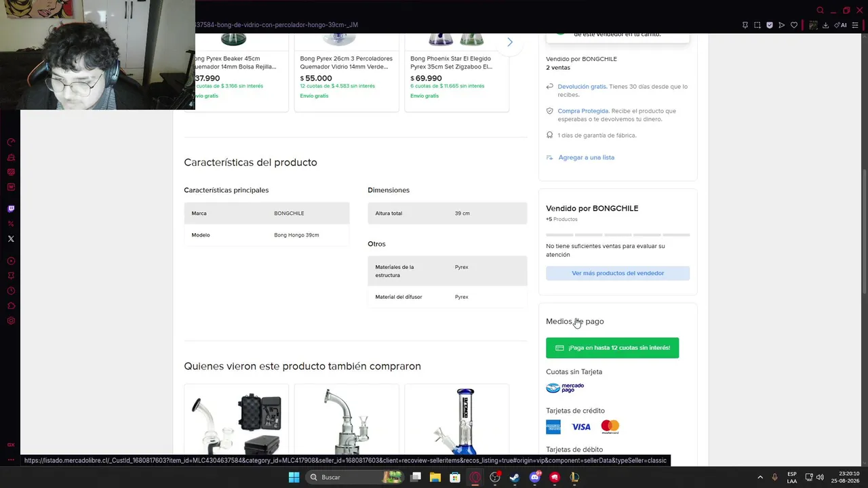Open Task View on the taskbar
Viewport: 868px width, 488px height.
pos(416,477)
